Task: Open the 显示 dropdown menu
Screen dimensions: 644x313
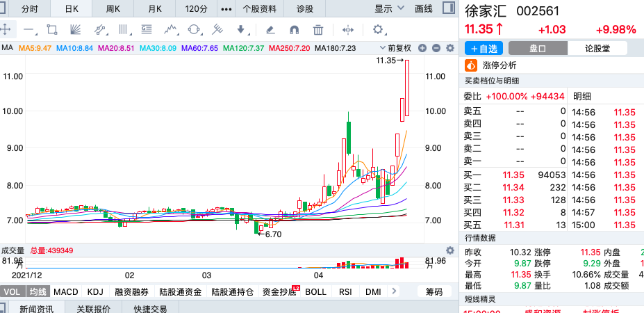Action: coord(389,9)
